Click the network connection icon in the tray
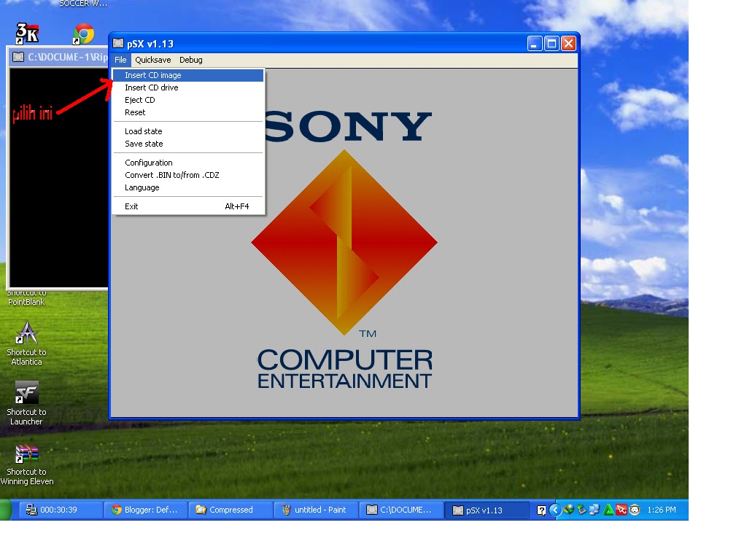 [x=595, y=510]
